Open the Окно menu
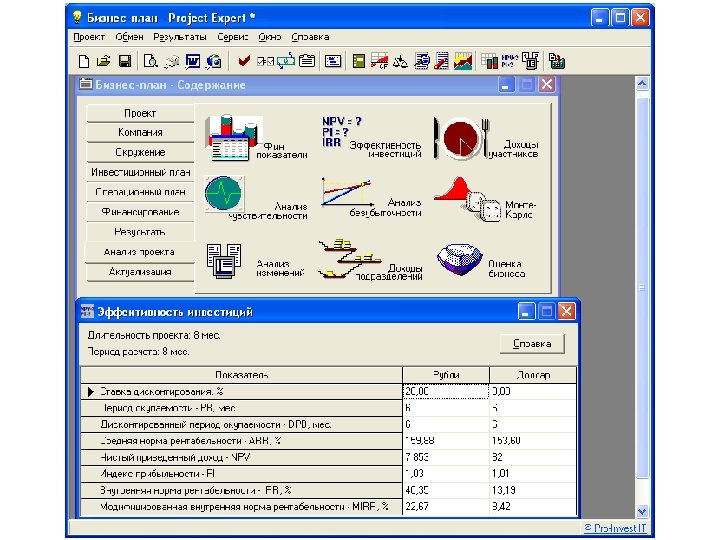 pyautogui.click(x=270, y=37)
